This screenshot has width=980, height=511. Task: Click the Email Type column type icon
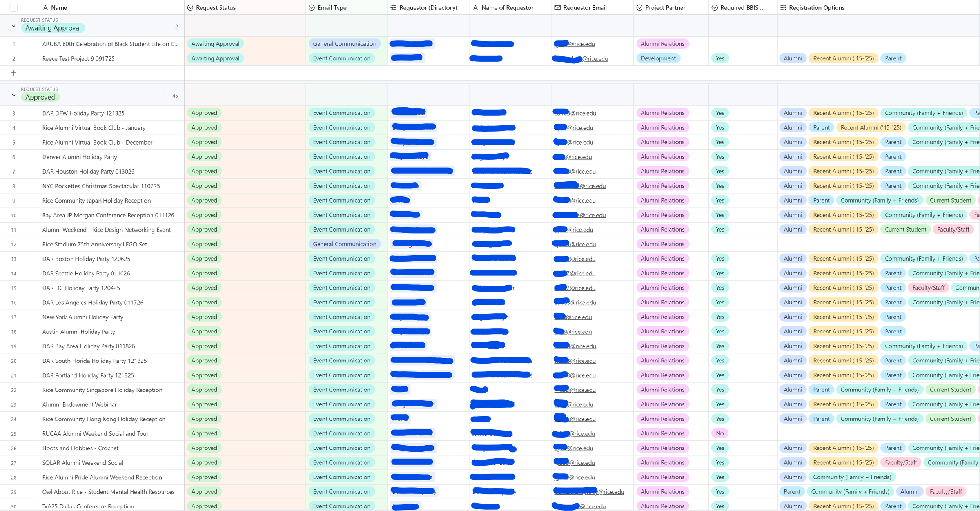coord(312,7)
